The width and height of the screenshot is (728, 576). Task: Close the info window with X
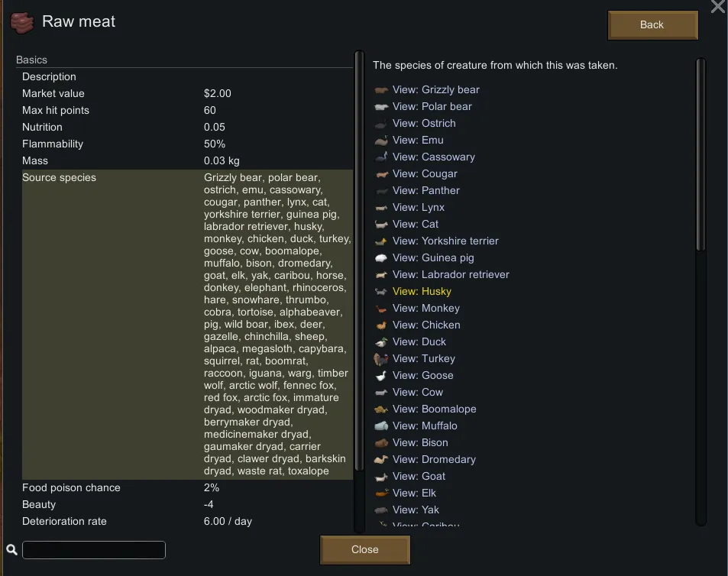[x=718, y=8]
